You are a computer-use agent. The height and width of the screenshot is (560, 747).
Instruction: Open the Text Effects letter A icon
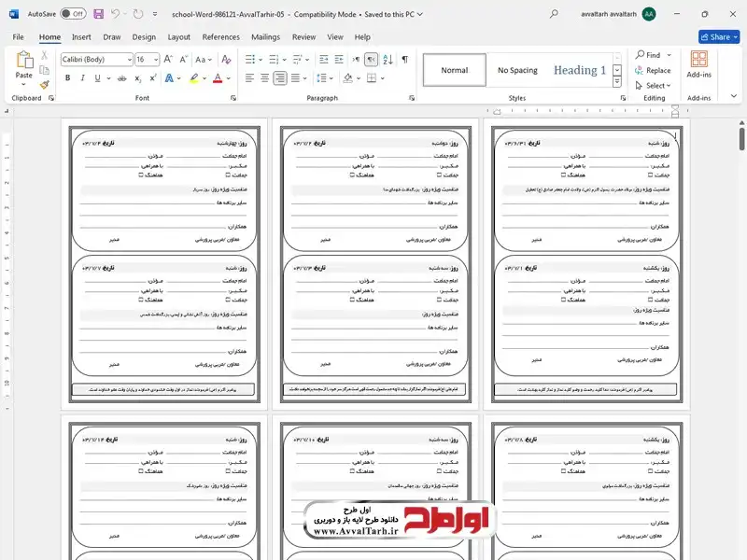169,78
